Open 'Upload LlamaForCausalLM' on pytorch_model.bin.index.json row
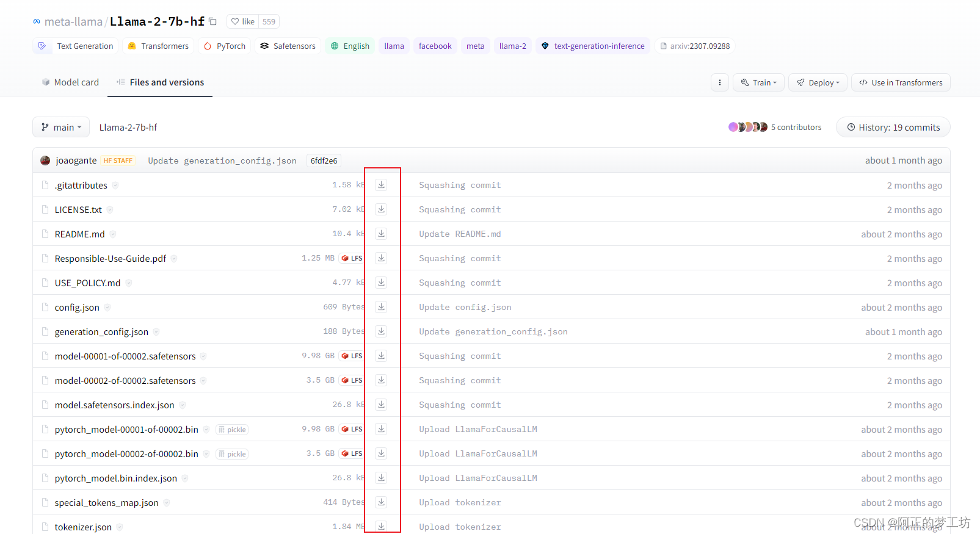 (478, 478)
